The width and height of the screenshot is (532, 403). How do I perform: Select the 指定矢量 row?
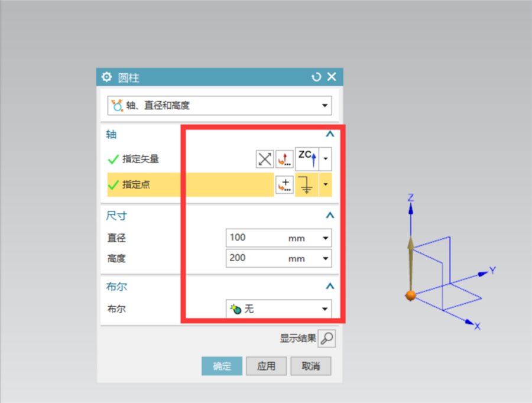point(219,159)
